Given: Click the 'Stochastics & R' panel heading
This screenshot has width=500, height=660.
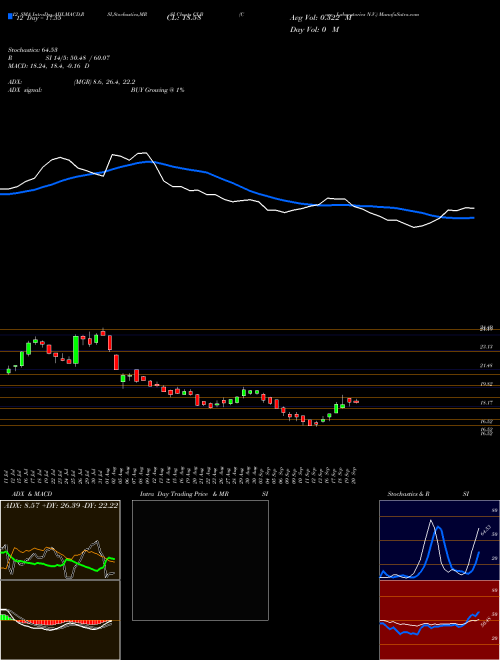Looking at the screenshot, I should 409,494.
